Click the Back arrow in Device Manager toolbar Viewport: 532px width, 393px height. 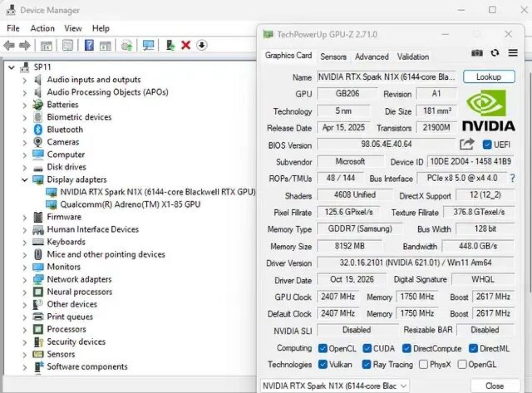9,45
